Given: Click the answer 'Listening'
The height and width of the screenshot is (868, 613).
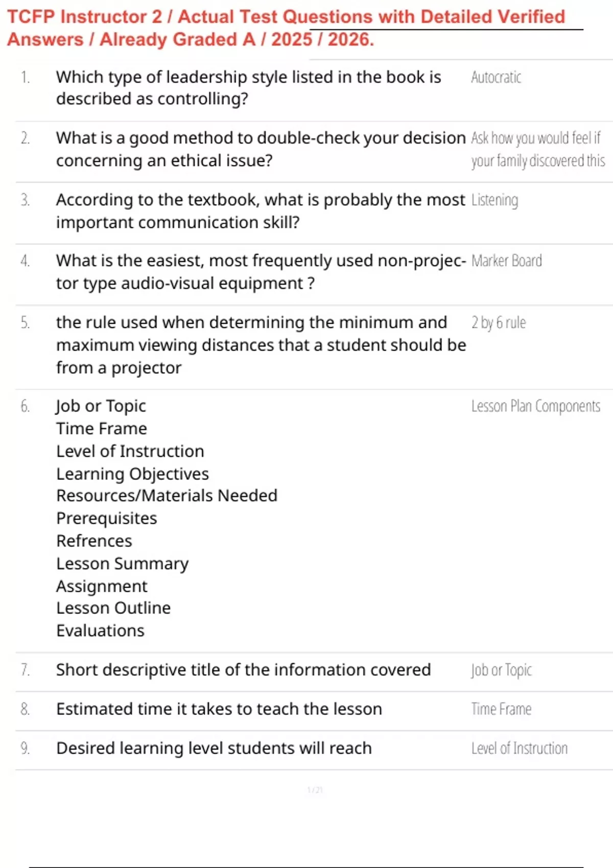Looking at the screenshot, I should pyautogui.click(x=494, y=200).
